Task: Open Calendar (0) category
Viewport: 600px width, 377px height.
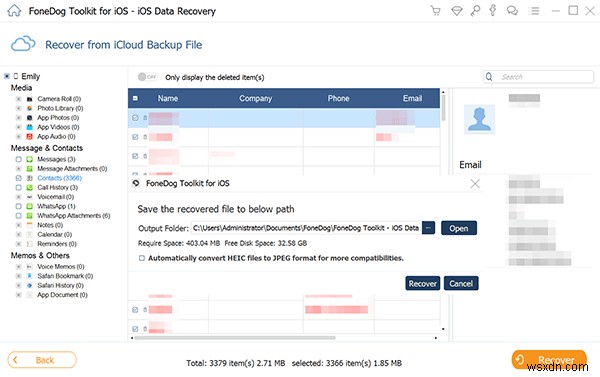Action: (x=55, y=235)
